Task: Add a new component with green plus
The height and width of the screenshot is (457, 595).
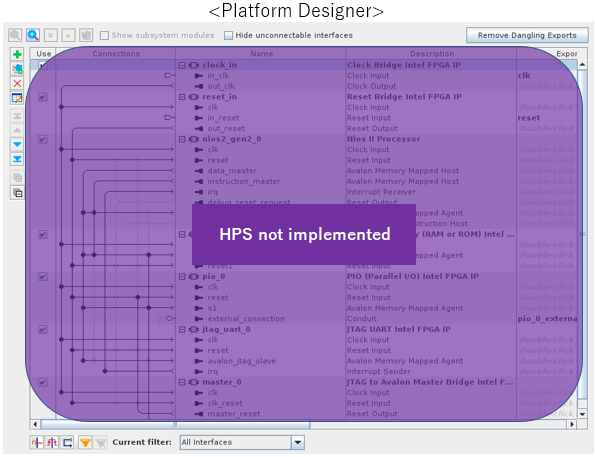Action: [17, 54]
